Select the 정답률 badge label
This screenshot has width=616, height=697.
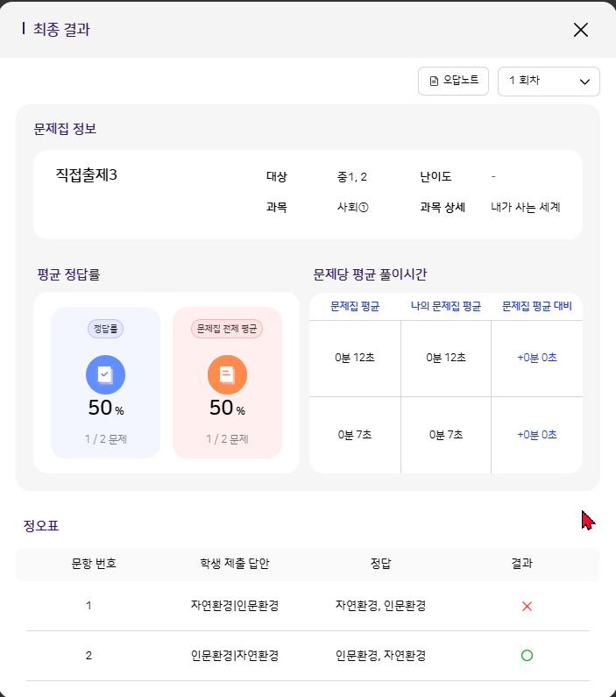click(105, 329)
